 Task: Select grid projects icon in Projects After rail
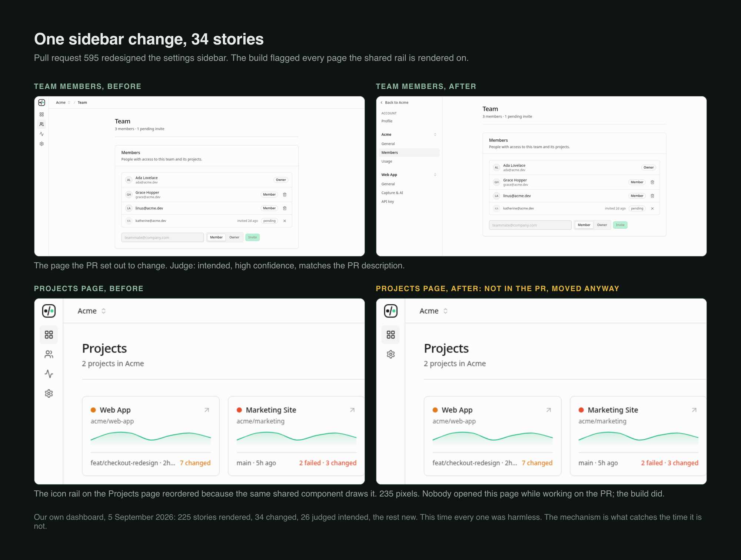[x=391, y=335]
